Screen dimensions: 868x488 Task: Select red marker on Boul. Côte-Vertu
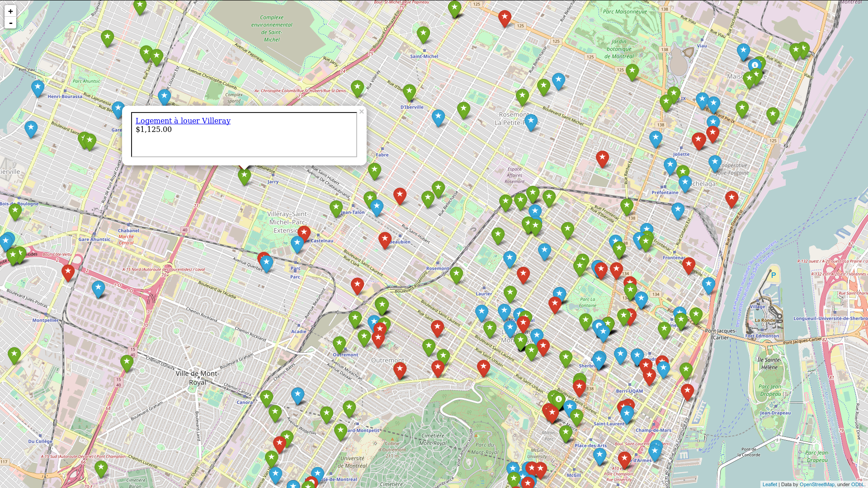68,272
